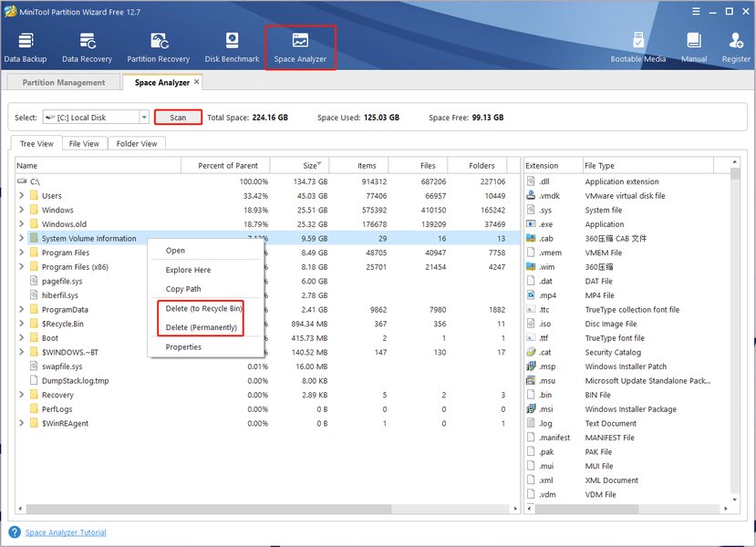Open the Space Analyzer Tutorial link
756x547 pixels.
[x=66, y=532]
